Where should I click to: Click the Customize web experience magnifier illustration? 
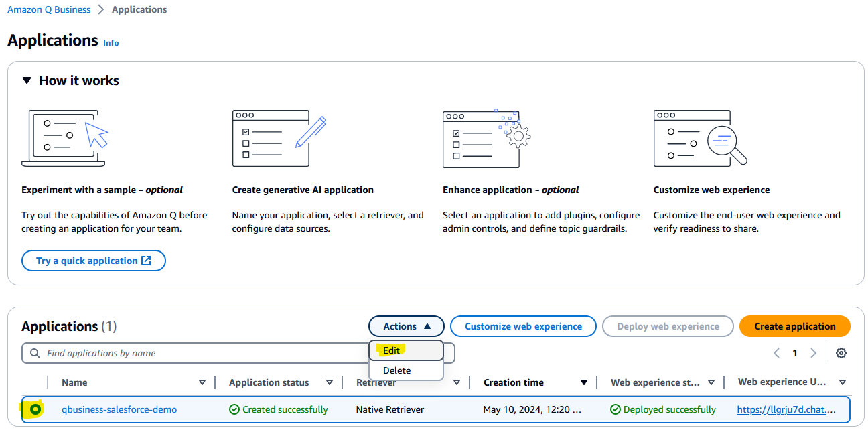point(701,138)
